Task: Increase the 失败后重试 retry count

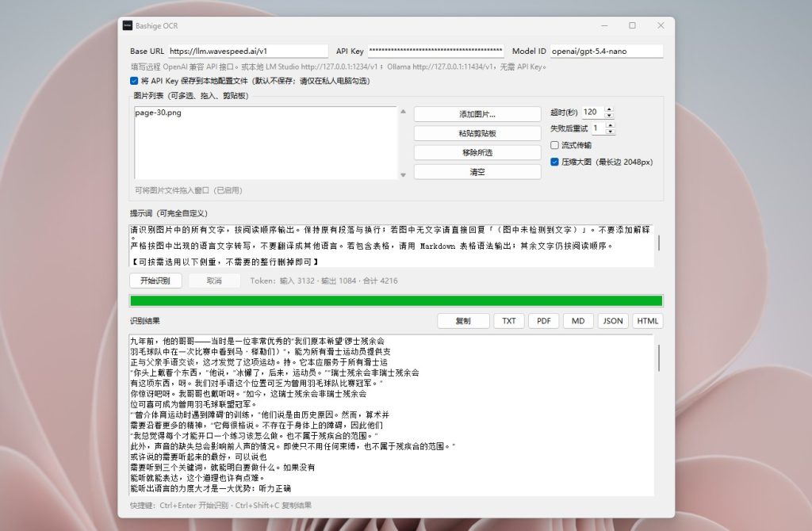Action: [x=611, y=125]
